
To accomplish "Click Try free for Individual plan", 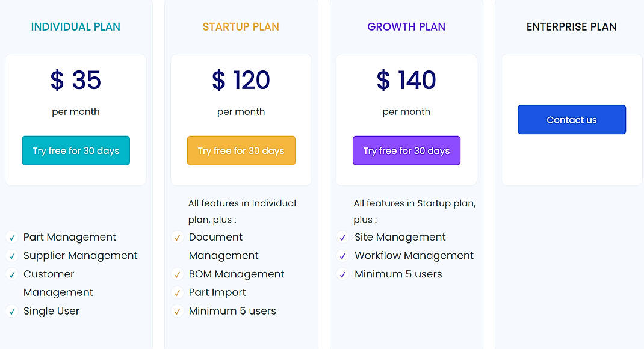I will [75, 150].
